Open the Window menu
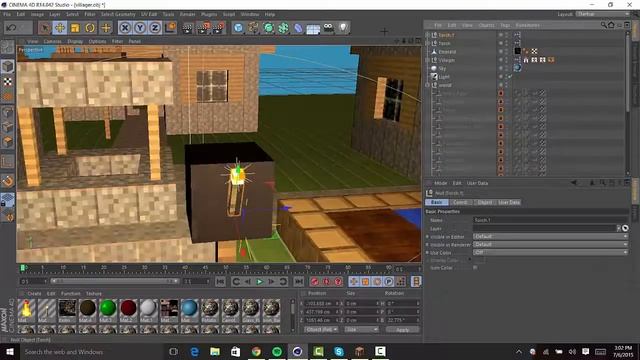This screenshot has width=640, height=360. click(249, 14)
